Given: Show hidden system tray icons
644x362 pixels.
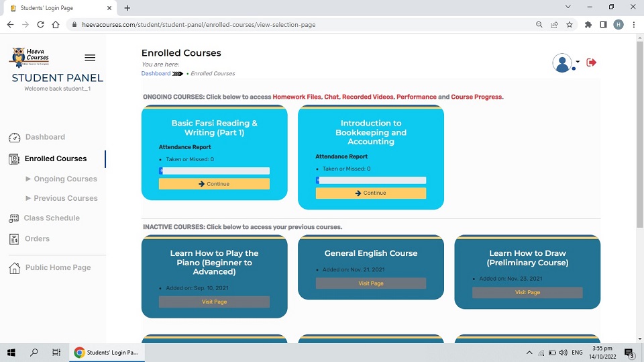Looking at the screenshot, I should (529, 353).
